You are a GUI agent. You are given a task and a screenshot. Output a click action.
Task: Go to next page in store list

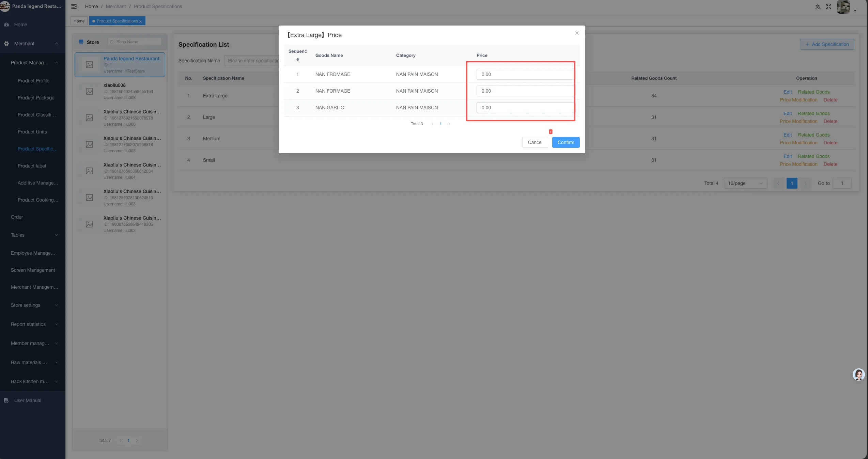click(137, 441)
